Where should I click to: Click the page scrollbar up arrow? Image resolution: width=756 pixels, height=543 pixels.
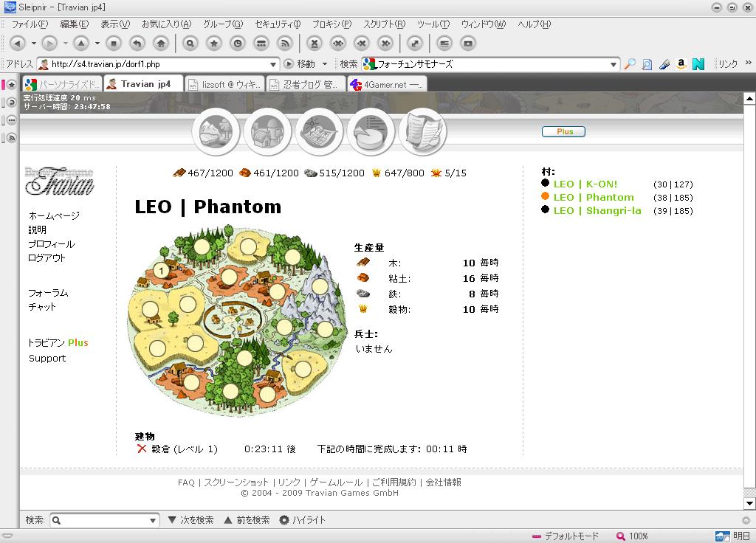point(749,99)
